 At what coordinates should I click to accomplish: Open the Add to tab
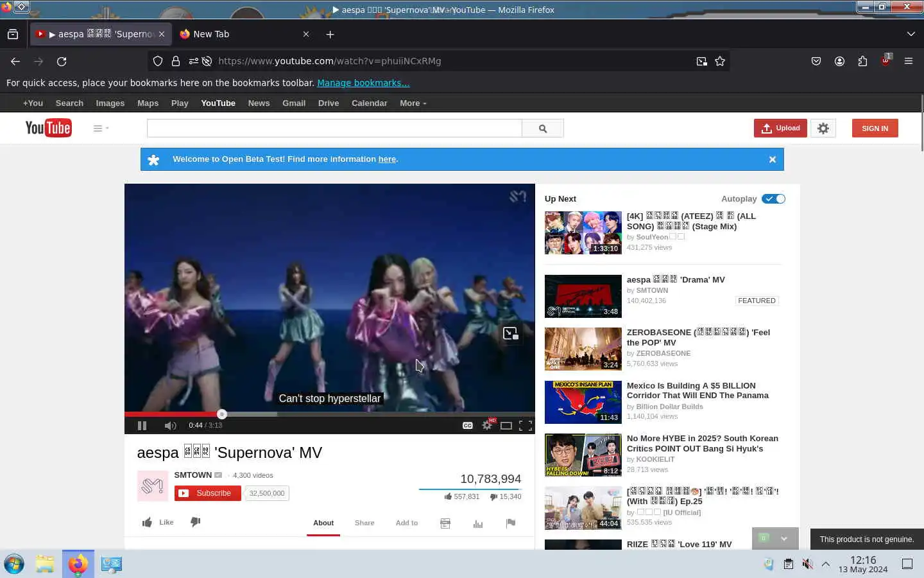tap(407, 523)
